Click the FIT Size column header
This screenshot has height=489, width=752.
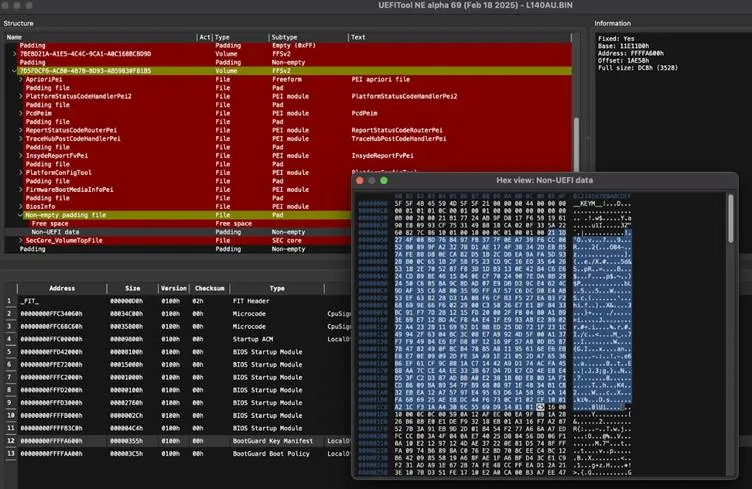pos(132,289)
